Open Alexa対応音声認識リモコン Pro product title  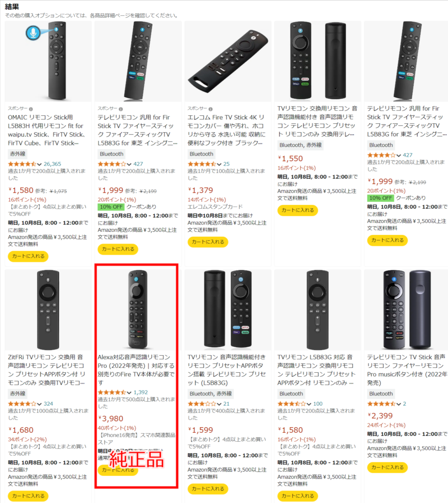(x=137, y=370)
